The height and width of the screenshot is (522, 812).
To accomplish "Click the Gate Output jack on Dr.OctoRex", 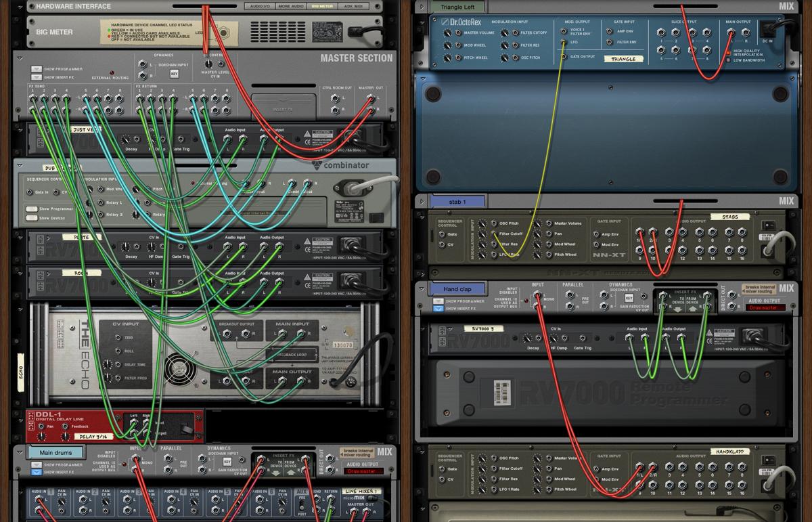I will (x=564, y=56).
